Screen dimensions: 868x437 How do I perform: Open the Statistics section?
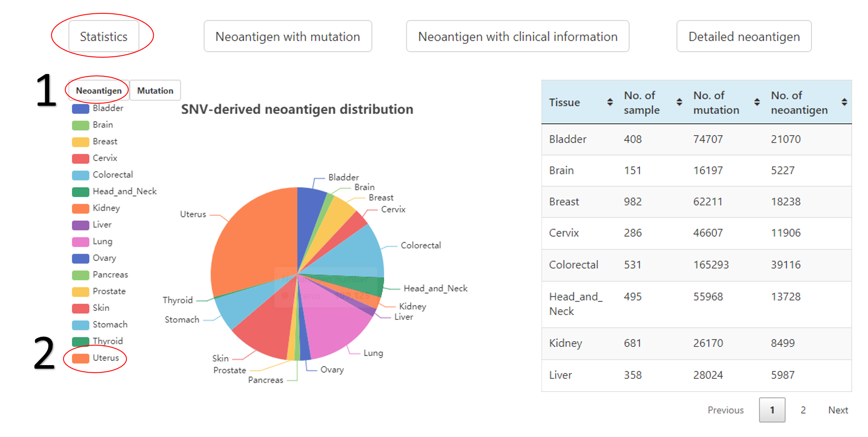103,36
